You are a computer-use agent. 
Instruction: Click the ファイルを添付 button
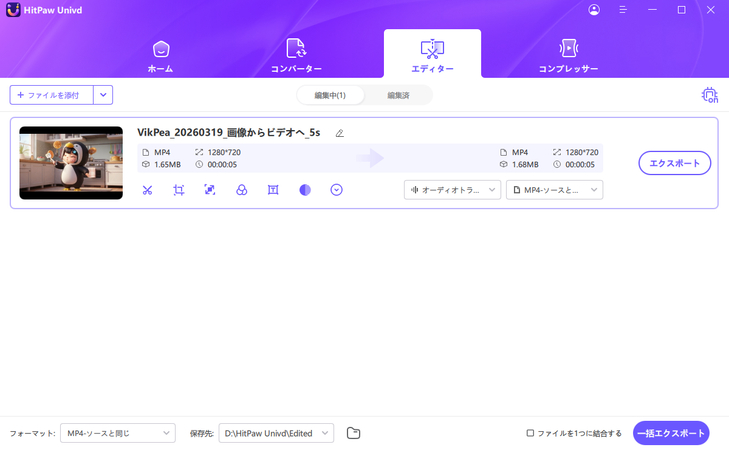(x=52, y=95)
